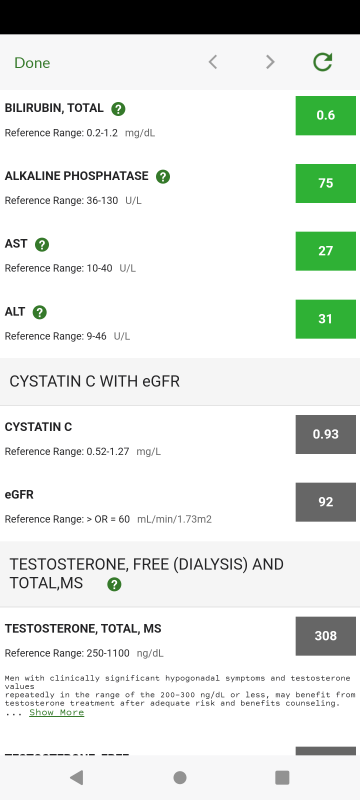
Task: Tap the Android home circle button
Action: tap(179, 777)
